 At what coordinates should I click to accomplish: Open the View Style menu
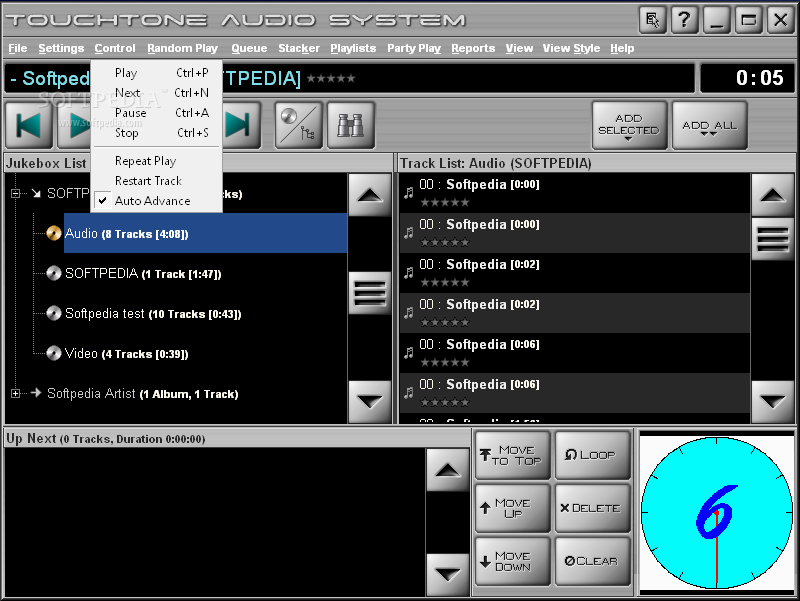(571, 48)
